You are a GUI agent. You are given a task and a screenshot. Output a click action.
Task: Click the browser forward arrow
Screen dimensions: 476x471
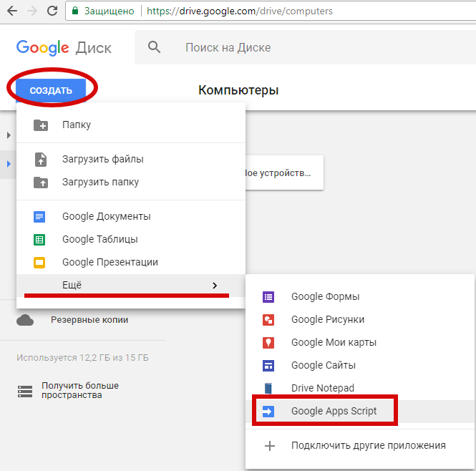click(32, 11)
